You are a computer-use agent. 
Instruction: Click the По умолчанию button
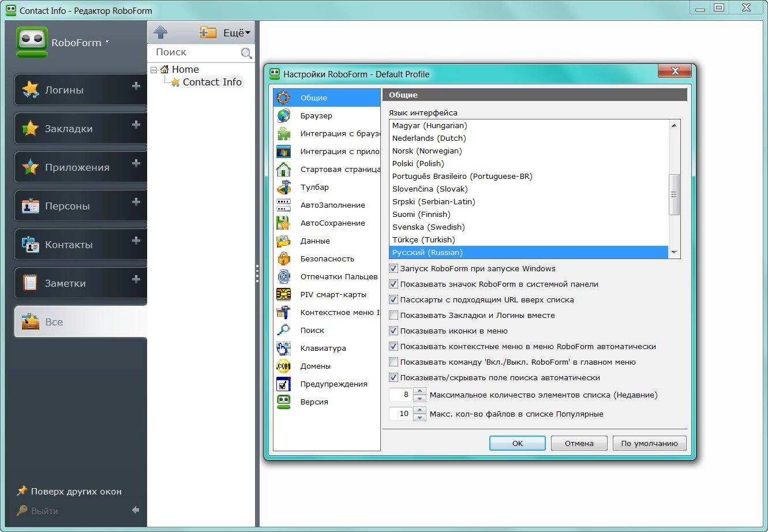[x=649, y=443]
